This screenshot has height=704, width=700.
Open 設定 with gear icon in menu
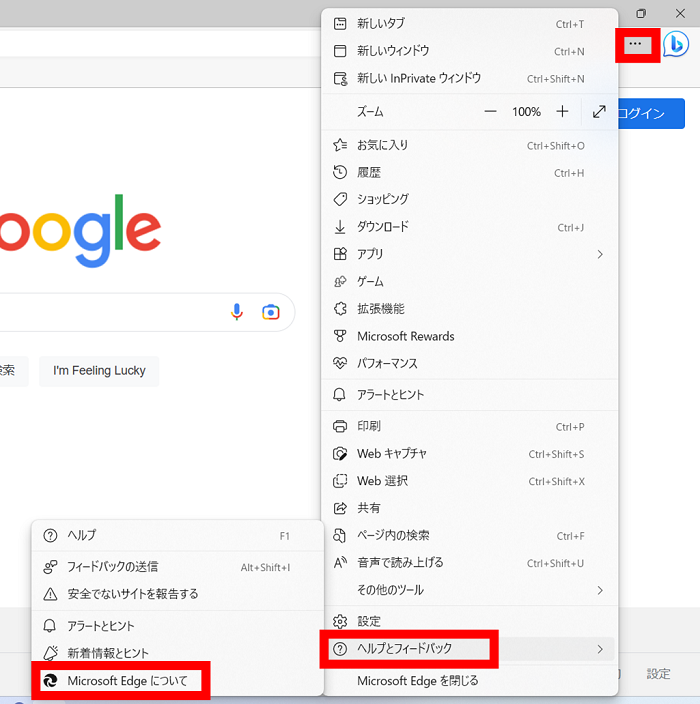click(x=470, y=621)
